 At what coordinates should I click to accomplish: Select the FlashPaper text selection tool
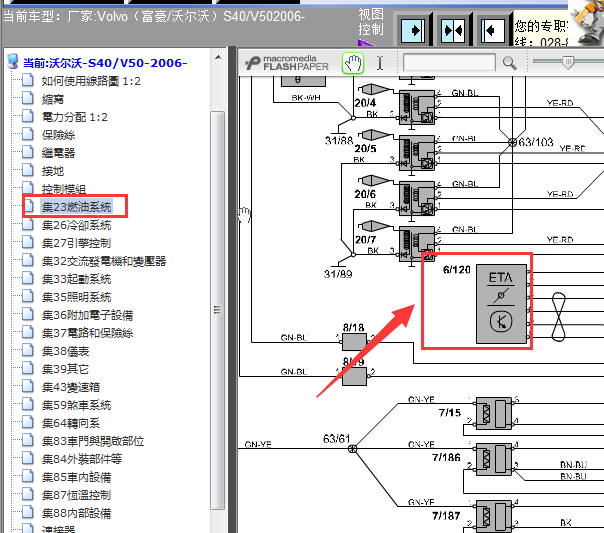[380, 63]
